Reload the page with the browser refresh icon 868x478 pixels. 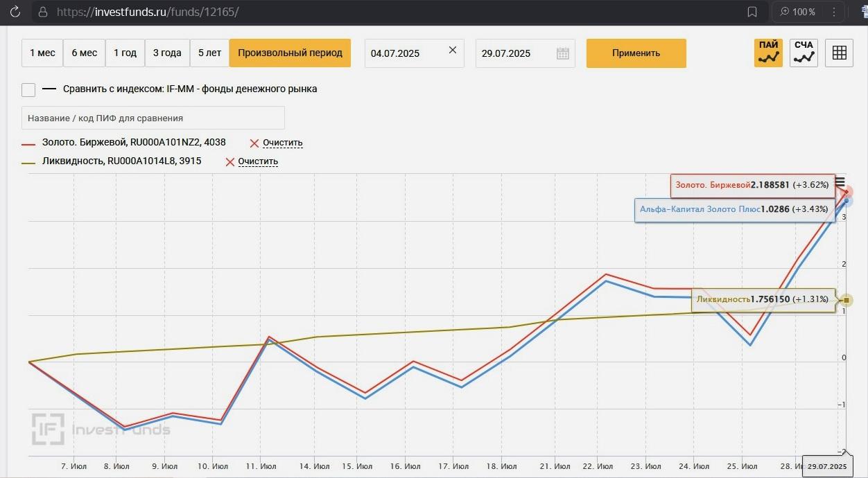(x=14, y=12)
